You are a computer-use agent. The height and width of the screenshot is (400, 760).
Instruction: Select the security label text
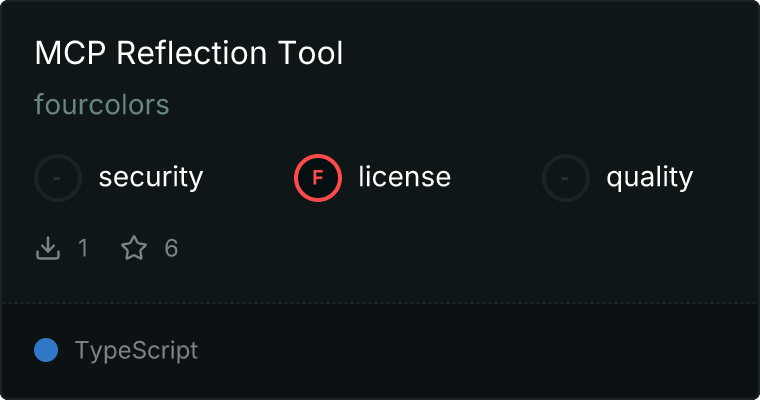point(150,178)
